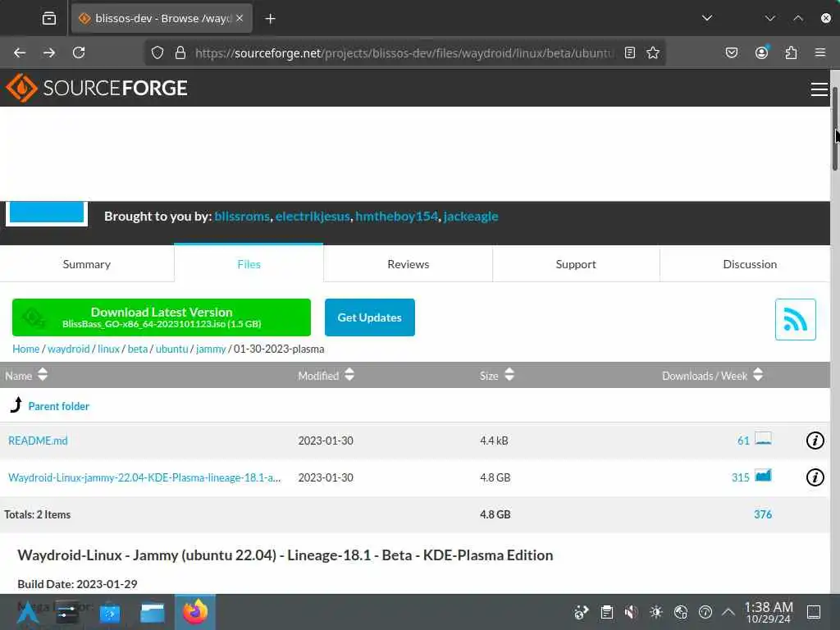The image size is (840, 630).
Task: Click the 376 total downloads count
Action: pos(763,514)
